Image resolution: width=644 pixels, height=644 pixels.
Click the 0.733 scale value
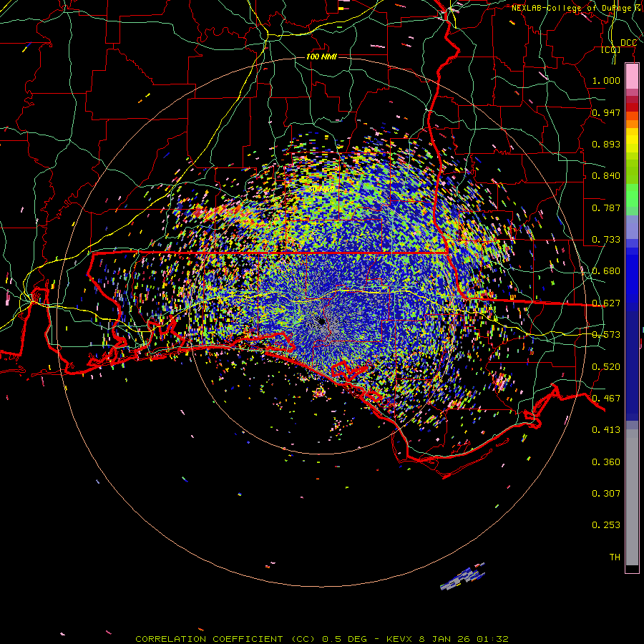606,240
